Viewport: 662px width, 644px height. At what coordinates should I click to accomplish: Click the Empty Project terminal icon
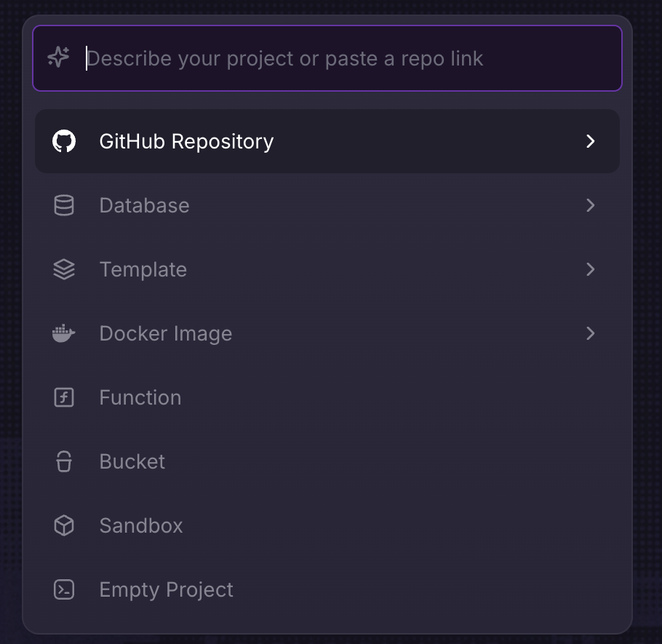point(64,589)
